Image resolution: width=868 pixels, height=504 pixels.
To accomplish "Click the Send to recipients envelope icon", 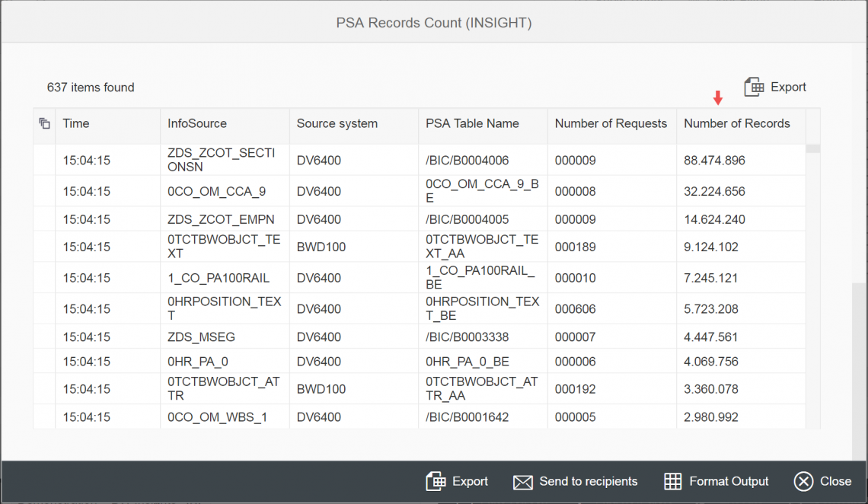I will tap(522, 481).
